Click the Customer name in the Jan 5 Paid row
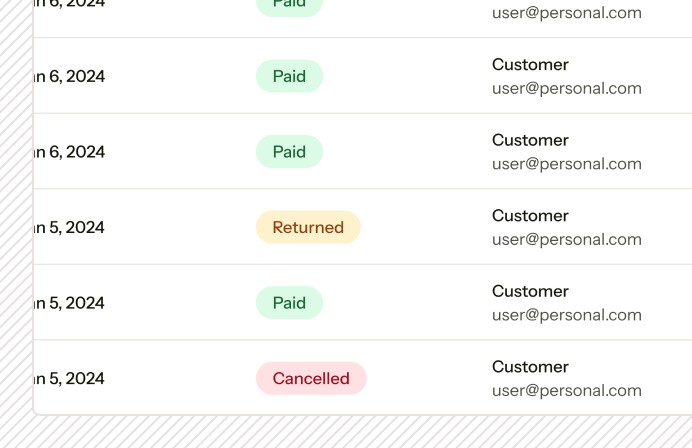Image resolution: width=692 pixels, height=448 pixels. [530, 291]
